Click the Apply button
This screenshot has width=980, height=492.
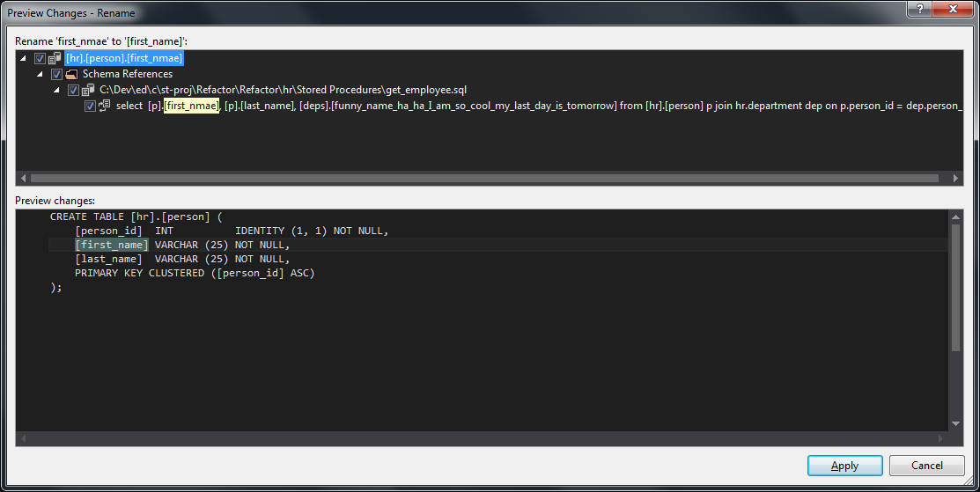click(x=844, y=466)
